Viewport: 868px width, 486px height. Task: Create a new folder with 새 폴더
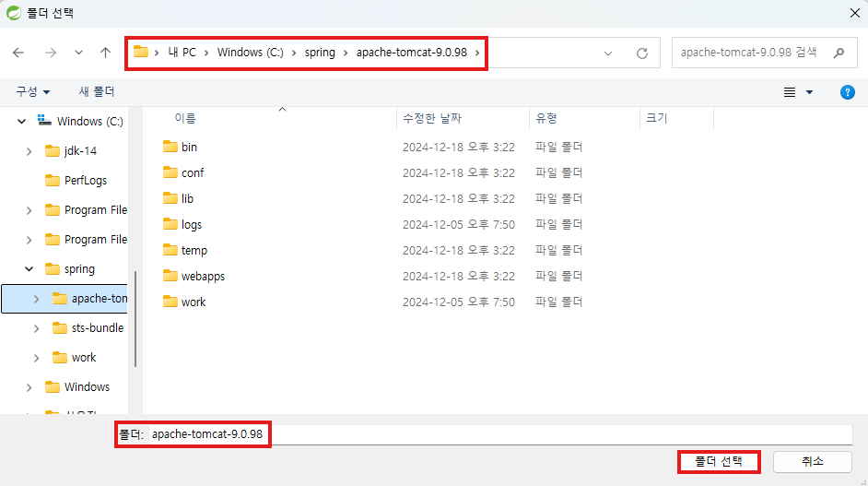click(97, 91)
